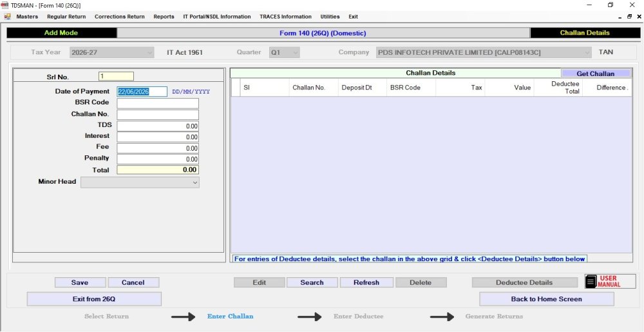Close the inner Form 140 window
This screenshot has height=332, width=644.
click(639, 17)
